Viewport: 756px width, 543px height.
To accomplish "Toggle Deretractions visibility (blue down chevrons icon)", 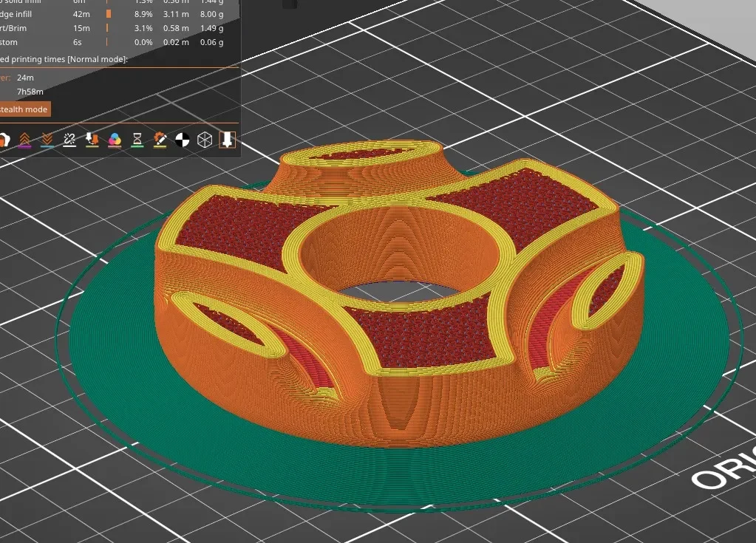I will coord(47,140).
